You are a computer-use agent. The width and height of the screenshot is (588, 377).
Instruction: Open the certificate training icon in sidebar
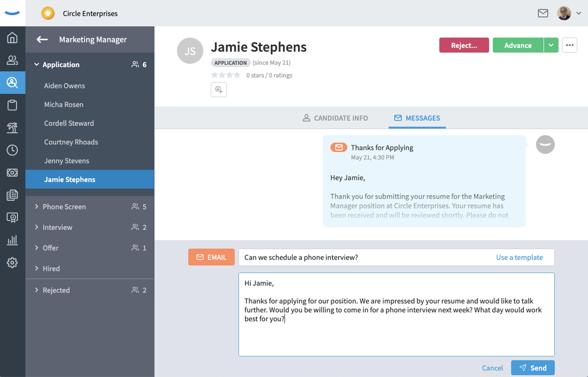coord(12,217)
